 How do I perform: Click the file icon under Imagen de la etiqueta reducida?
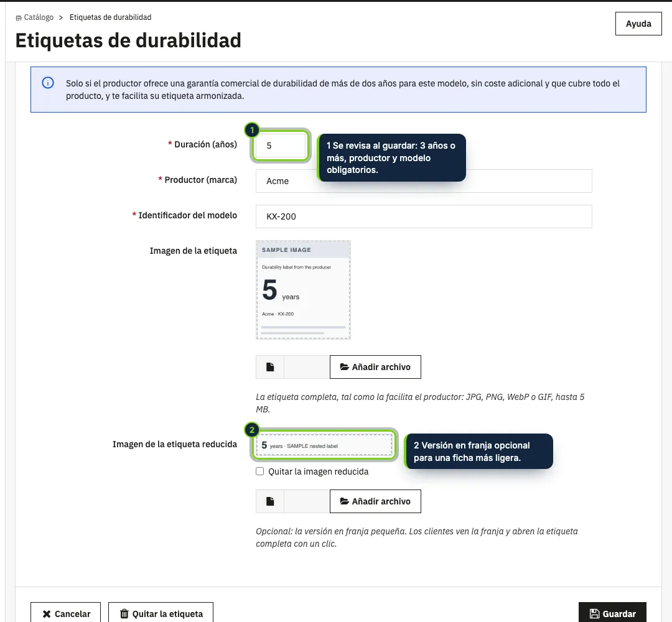point(270,501)
